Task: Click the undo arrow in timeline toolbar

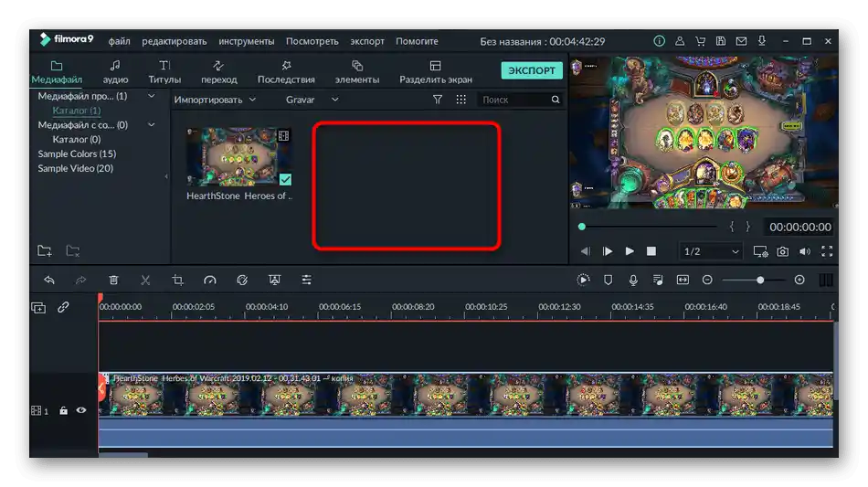Action: click(x=49, y=281)
